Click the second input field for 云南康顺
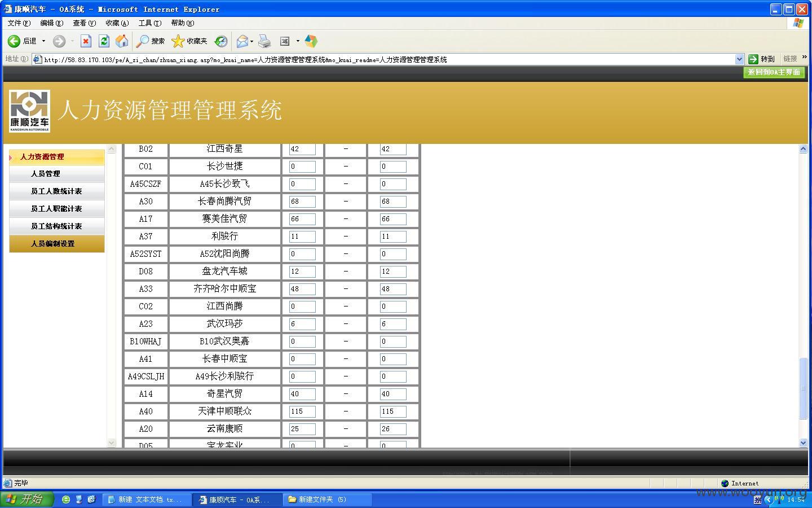Viewport: 812px width, 508px height. point(393,429)
